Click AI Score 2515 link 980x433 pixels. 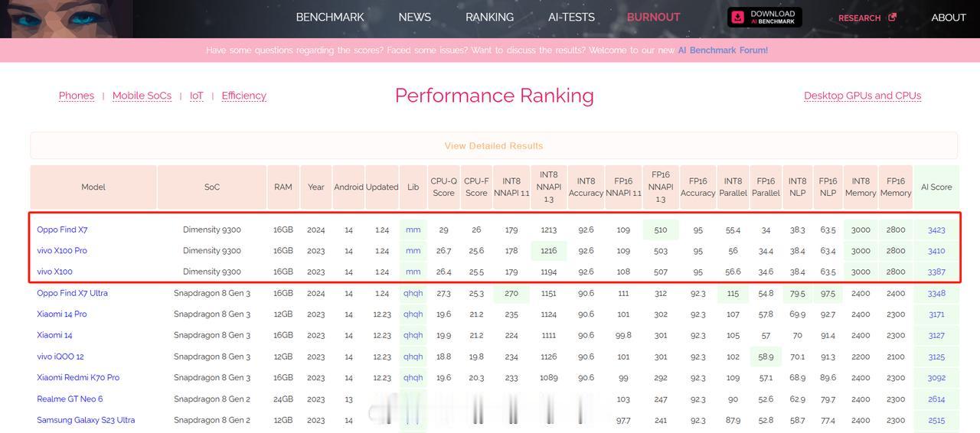click(936, 420)
